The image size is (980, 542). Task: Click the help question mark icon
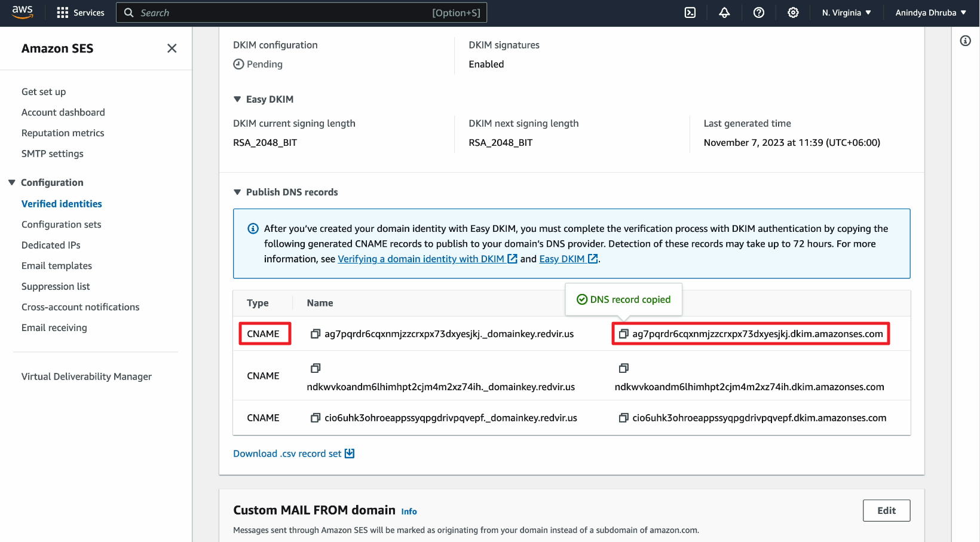tap(758, 13)
